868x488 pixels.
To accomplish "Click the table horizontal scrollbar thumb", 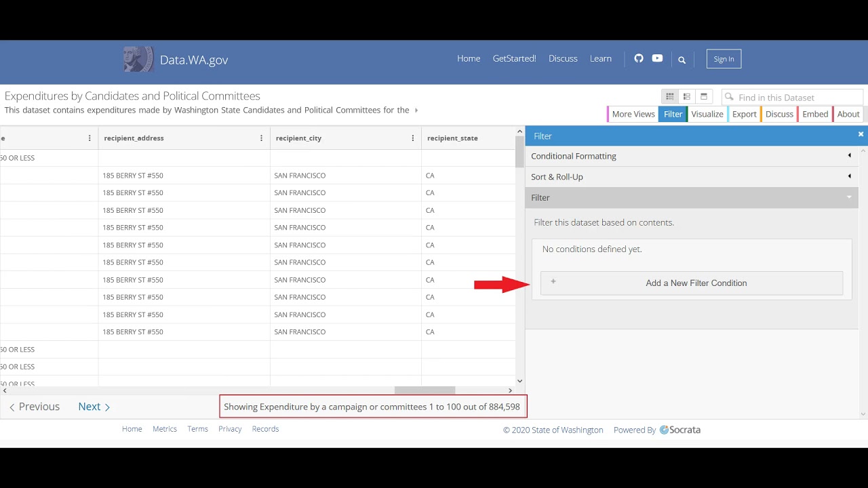I will 425,390.
